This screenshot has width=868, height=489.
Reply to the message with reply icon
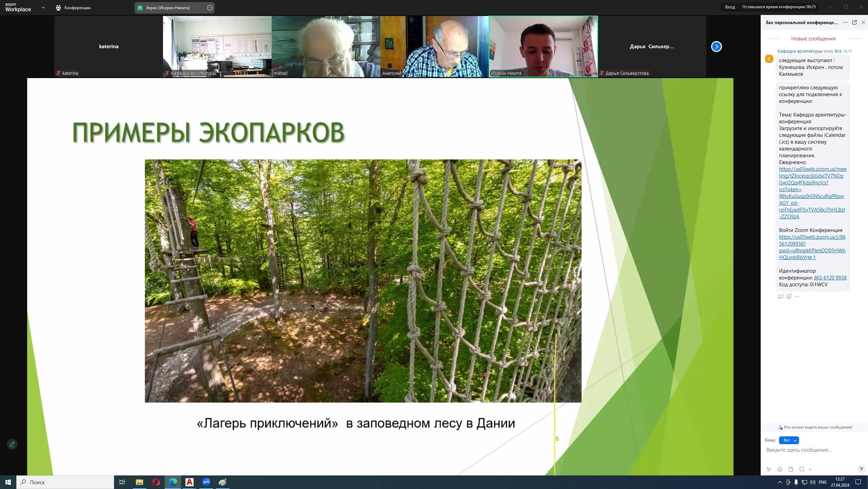(780, 296)
